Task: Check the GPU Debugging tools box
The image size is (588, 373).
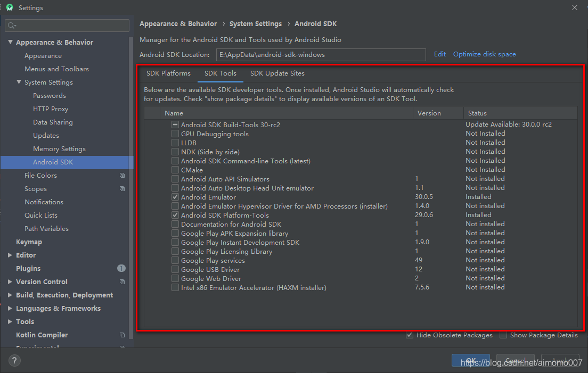Action: coord(175,134)
